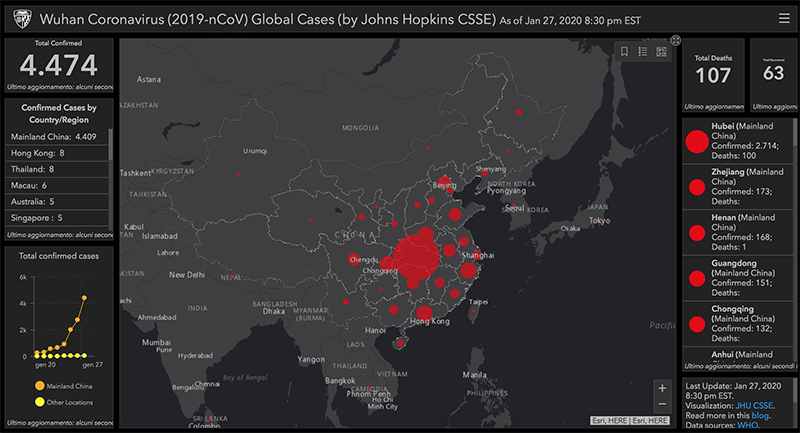Click the Johns Hopkins shield logo
Screen dimensions: 800x433
(22, 19)
